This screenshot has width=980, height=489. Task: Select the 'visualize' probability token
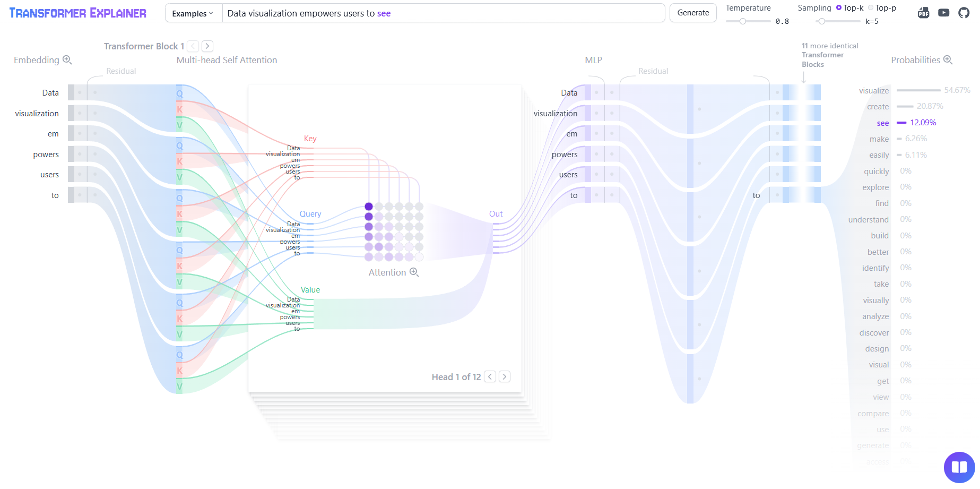pos(874,91)
